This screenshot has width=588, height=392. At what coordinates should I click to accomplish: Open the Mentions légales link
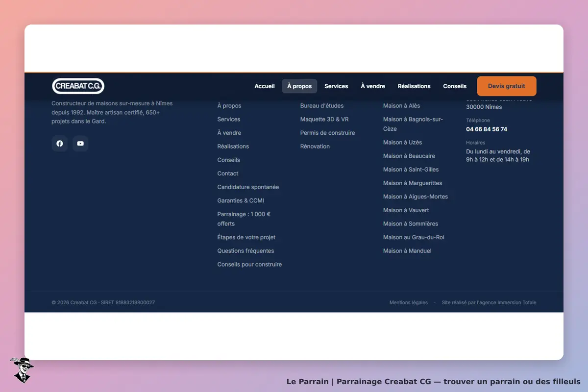click(409, 303)
